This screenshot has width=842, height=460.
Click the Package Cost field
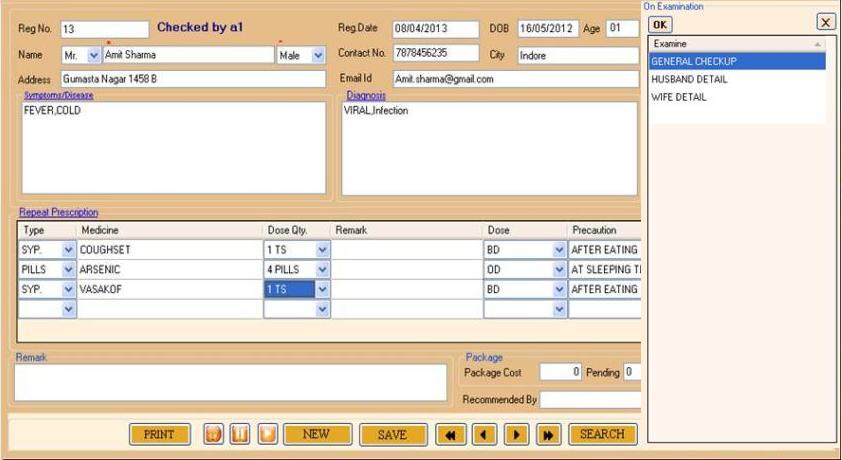click(560, 372)
